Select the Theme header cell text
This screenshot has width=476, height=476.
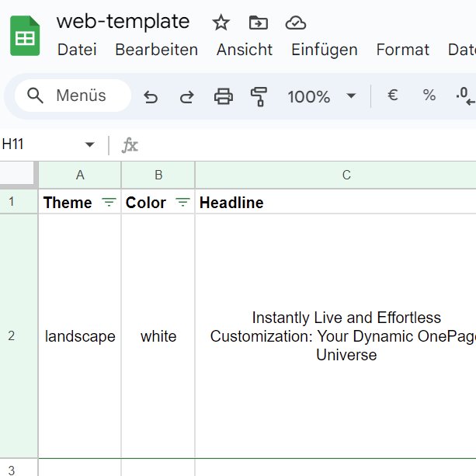[68, 203]
